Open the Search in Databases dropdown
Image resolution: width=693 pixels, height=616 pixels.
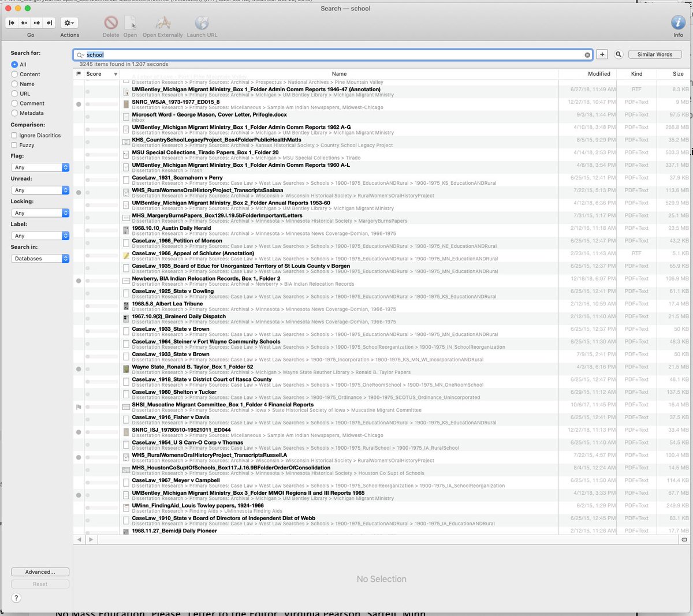(40, 259)
